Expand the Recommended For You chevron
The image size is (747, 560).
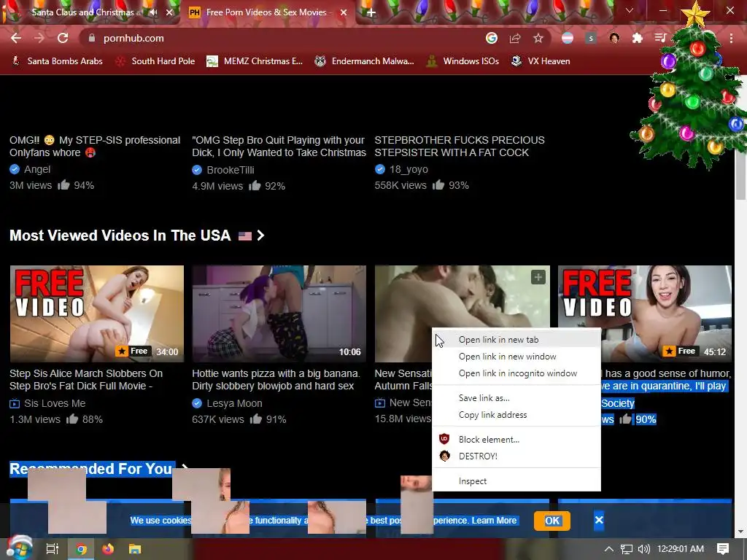(x=185, y=467)
